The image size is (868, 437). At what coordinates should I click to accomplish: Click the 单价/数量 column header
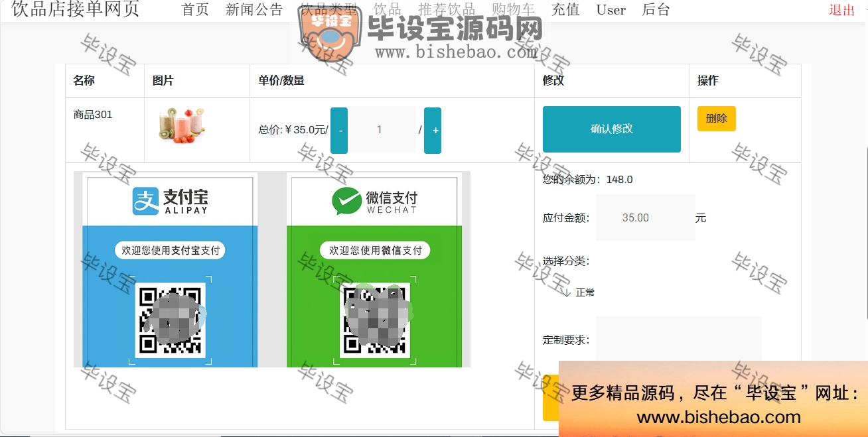(x=281, y=80)
